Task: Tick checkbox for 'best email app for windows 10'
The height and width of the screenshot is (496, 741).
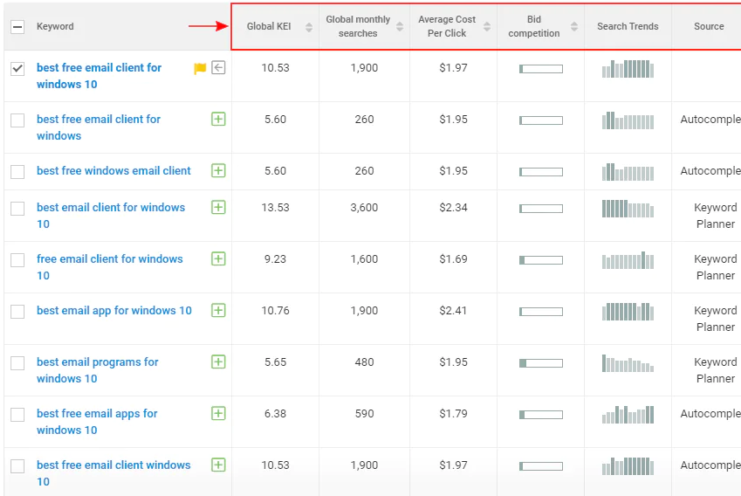Action: coord(17,312)
